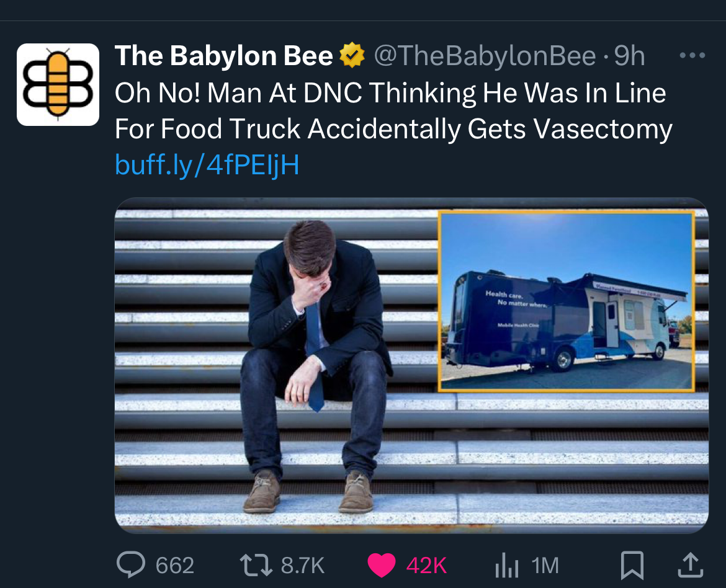The image size is (726, 588).
Task: Click the 1M views count
Action: [x=545, y=565]
